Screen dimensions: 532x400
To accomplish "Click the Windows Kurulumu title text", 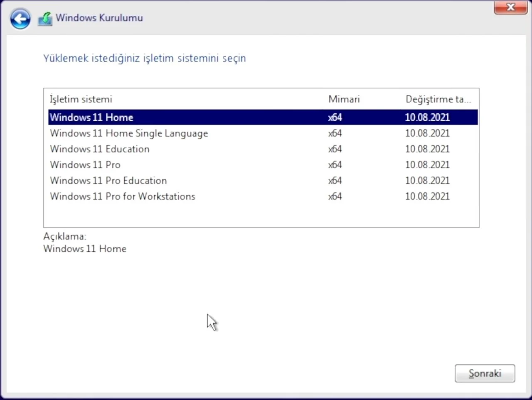I will tap(99, 18).
